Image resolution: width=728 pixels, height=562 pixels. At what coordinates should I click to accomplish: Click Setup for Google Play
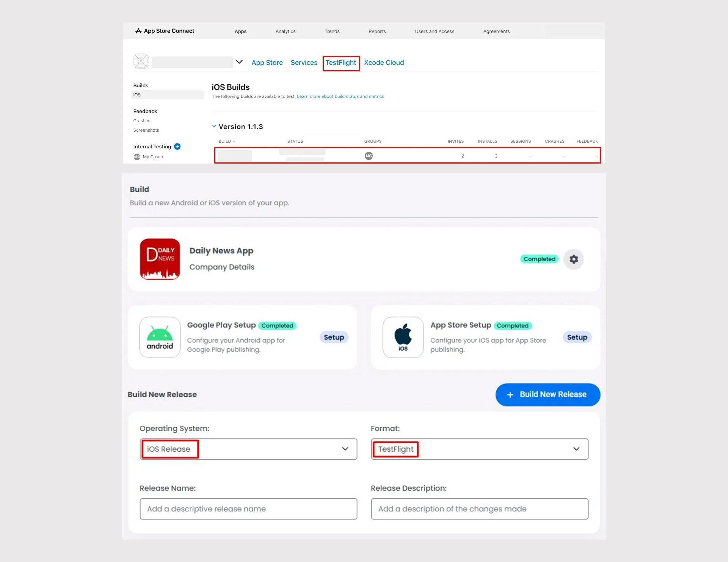(x=334, y=337)
